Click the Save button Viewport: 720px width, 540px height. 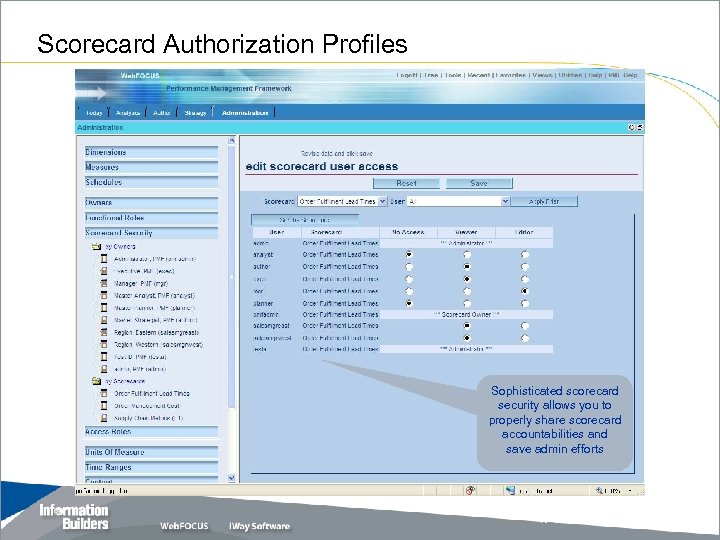(479, 183)
